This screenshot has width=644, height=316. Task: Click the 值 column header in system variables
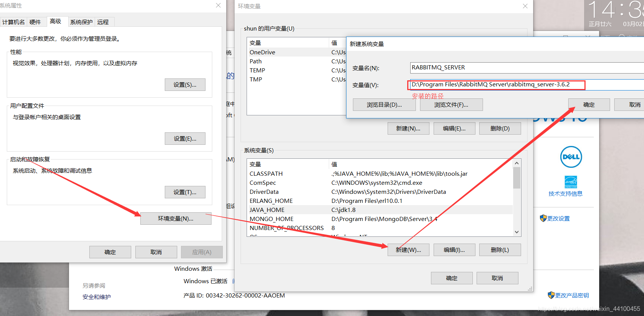click(x=421, y=164)
